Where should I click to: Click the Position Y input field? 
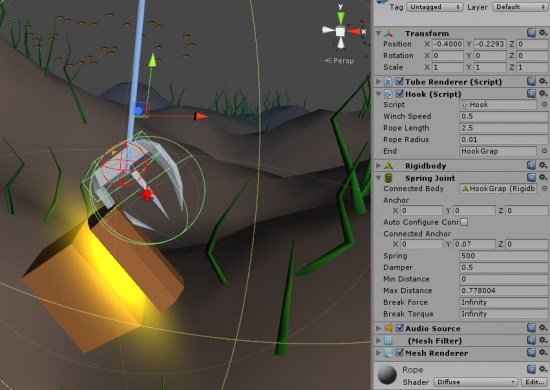pos(490,44)
